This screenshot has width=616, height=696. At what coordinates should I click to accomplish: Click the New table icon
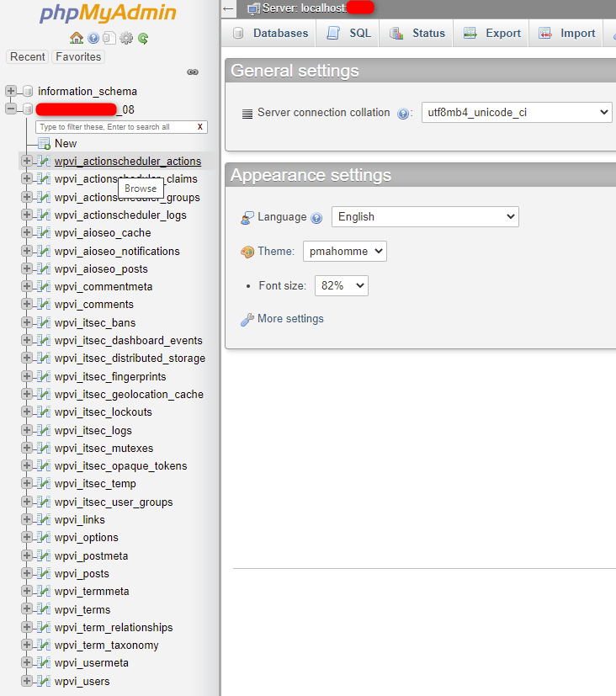pos(44,143)
